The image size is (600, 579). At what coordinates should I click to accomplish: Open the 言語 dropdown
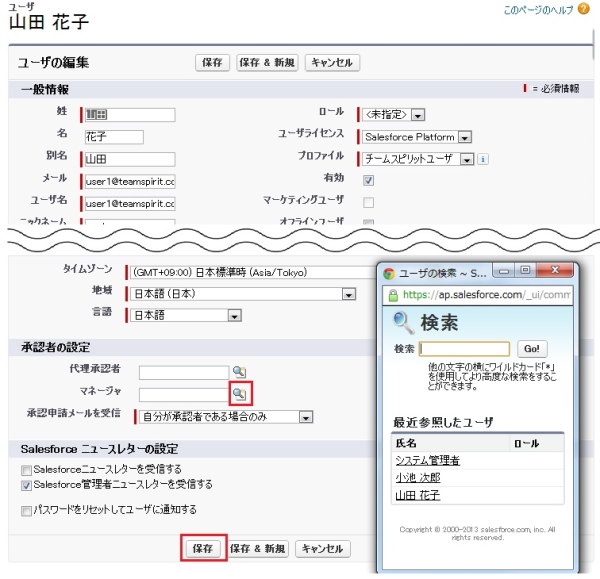tap(186, 315)
